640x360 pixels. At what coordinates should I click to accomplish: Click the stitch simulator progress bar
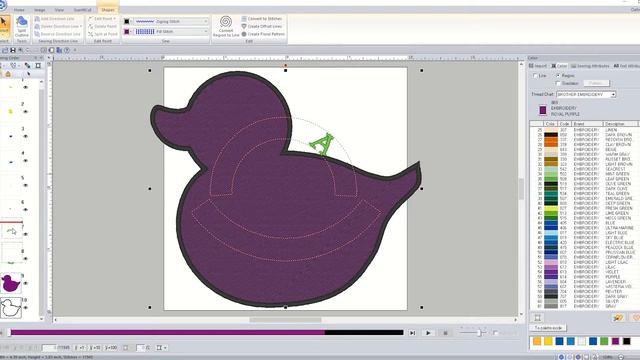[x=207, y=333]
